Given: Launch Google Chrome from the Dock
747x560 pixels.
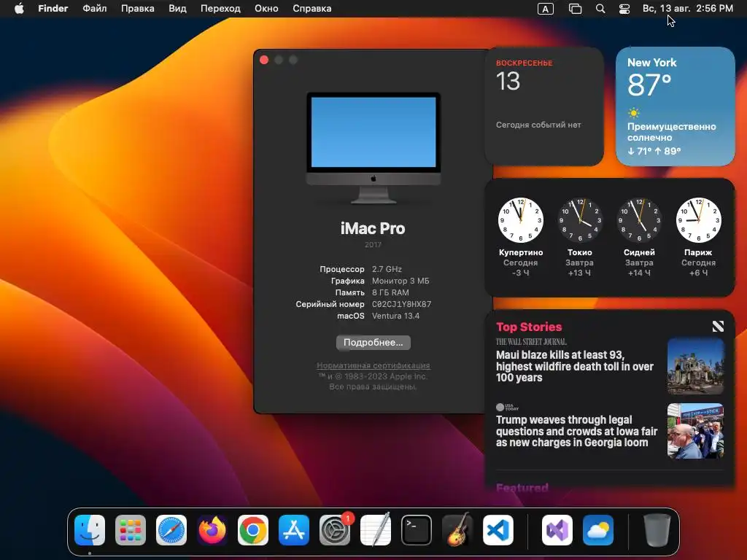Looking at the screenshot, I should pyautogui.click(x=253, y=530).
